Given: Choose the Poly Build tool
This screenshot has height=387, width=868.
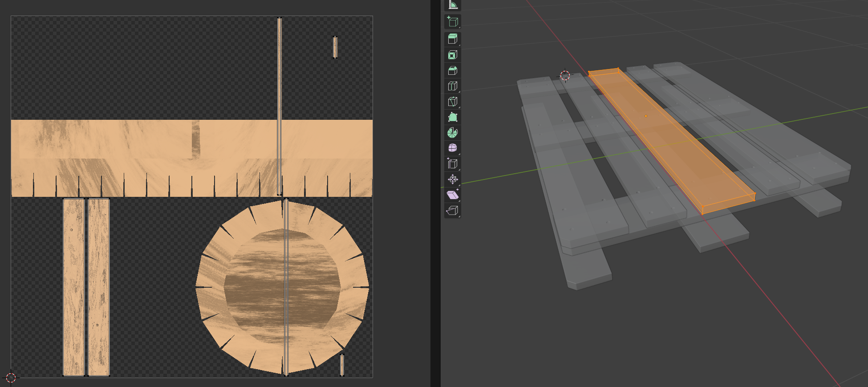Looking at the screenshot, I should point(453,117).
